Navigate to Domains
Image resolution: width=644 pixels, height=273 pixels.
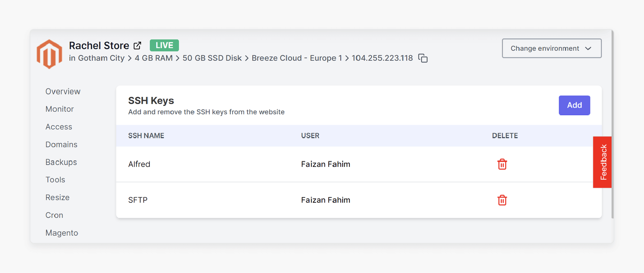point(61,145)
